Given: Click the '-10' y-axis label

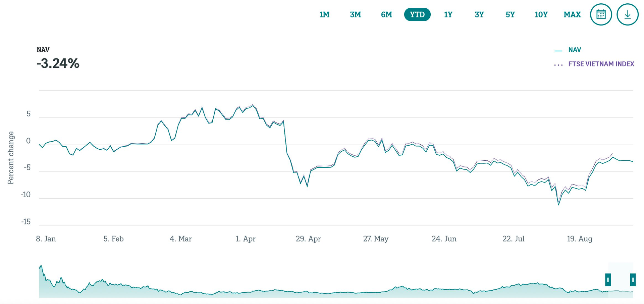Looking at the screenshot, I should point(26,195).
